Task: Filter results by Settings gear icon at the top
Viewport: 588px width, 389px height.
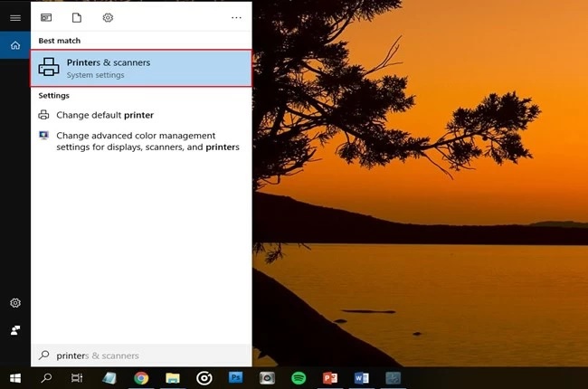Action: (x=108, y=17)
